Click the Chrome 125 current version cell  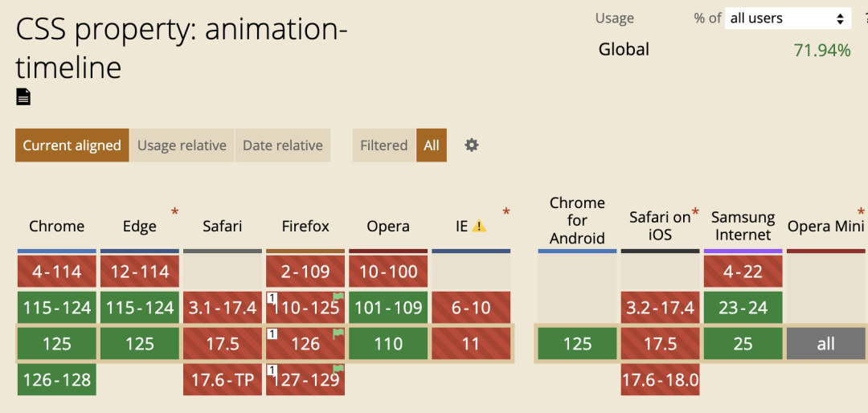[57, 344]
